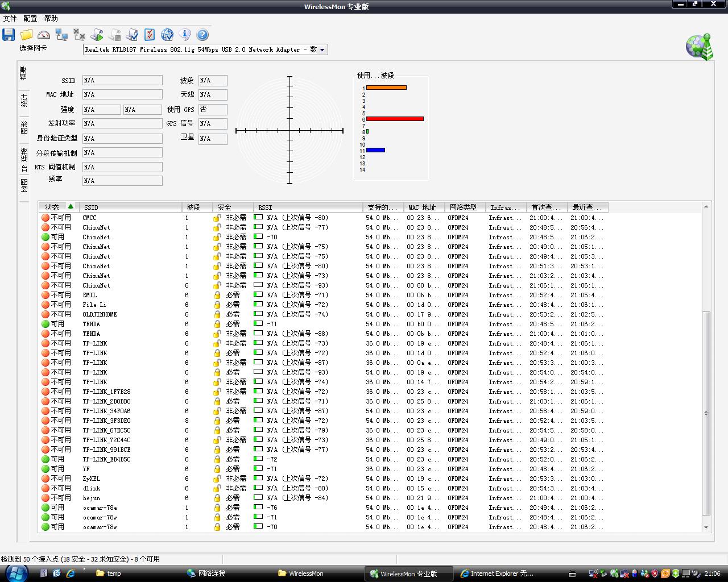Open the 文件 menu
Image resolution: width=728 pixels, height=582 pixels.
(10, 19)
